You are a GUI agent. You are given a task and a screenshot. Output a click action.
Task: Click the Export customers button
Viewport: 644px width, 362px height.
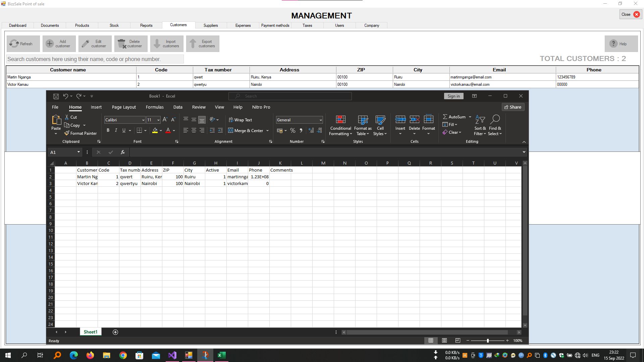pyautogui.click(x=203, y=44)
